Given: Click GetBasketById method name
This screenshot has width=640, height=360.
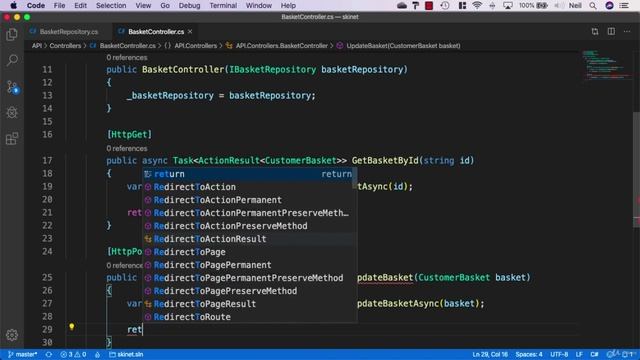Looking at the screenshot, I should pos(385,160).
